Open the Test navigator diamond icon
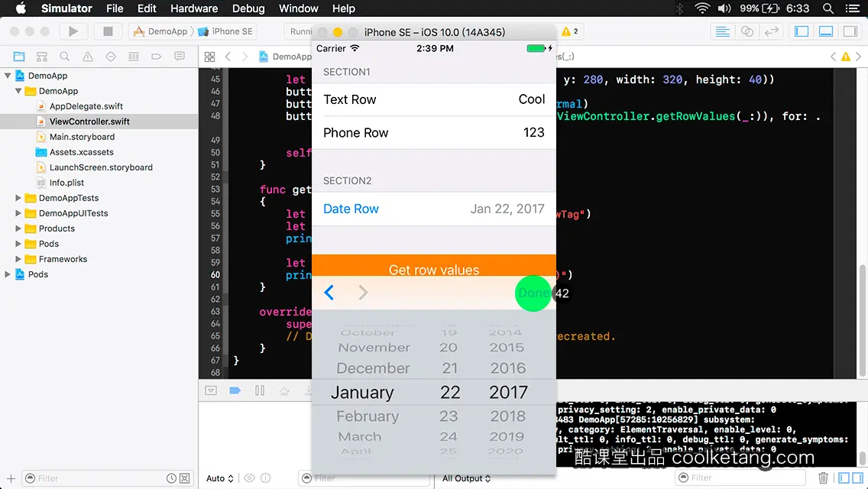The width and height of the screenshot is (868, 489). click(111, 57)
